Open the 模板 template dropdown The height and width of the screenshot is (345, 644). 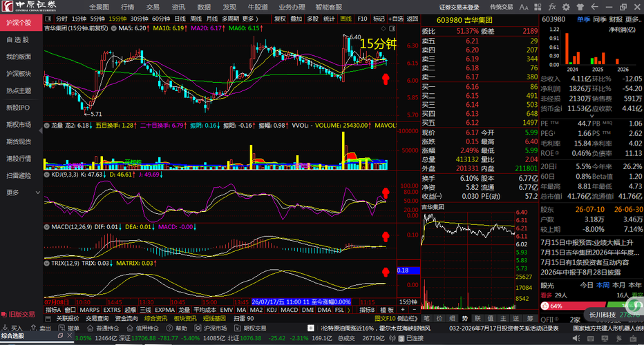click(386, 310)
